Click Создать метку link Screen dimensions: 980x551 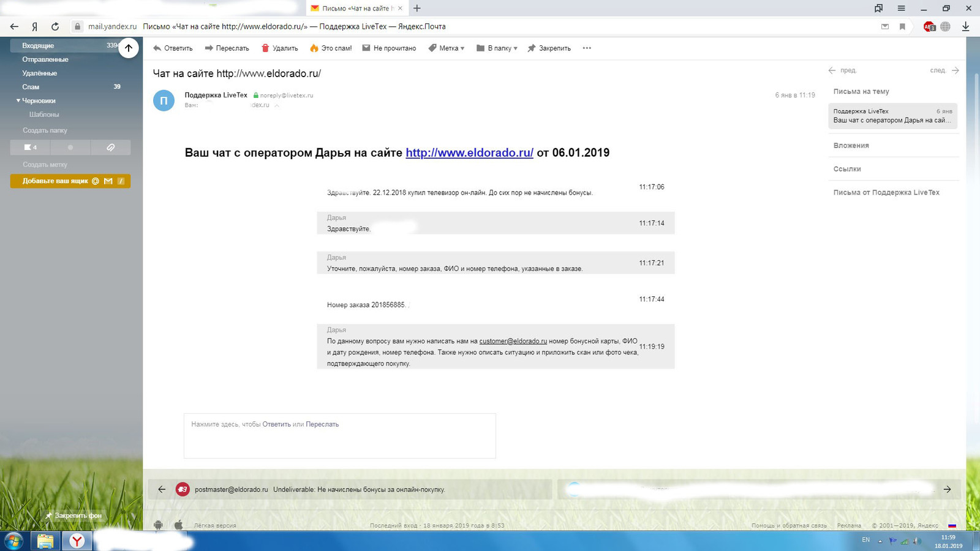pos(45,165)
